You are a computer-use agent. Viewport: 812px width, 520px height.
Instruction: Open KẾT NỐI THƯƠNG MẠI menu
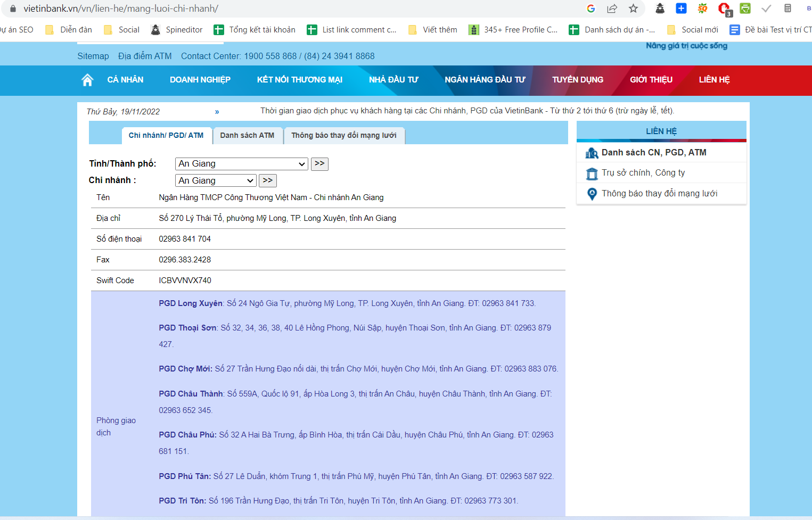click(300, 80)
